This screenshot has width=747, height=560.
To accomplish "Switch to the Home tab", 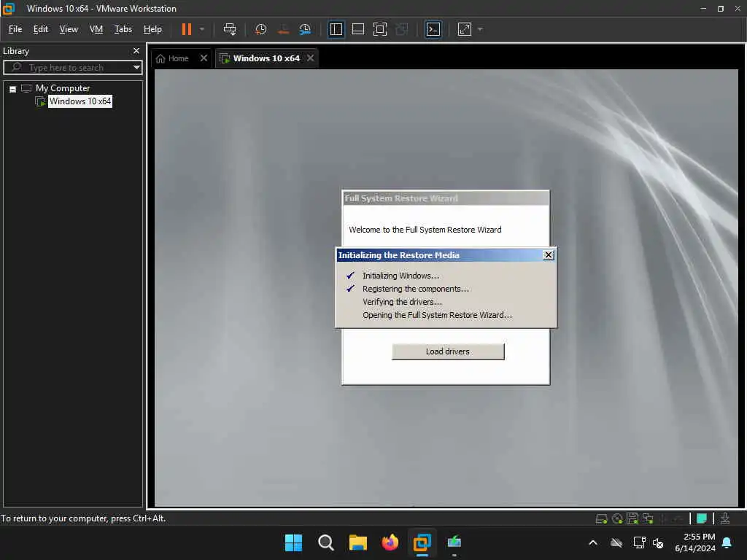I will (x=173, y=58).
